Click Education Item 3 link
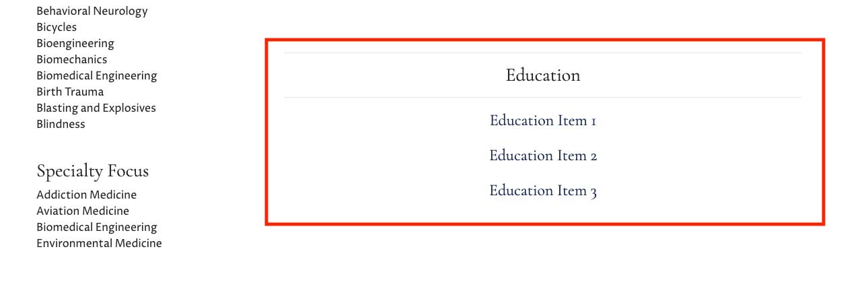Screen dimensions: 868x305 (x=542, y=191)
